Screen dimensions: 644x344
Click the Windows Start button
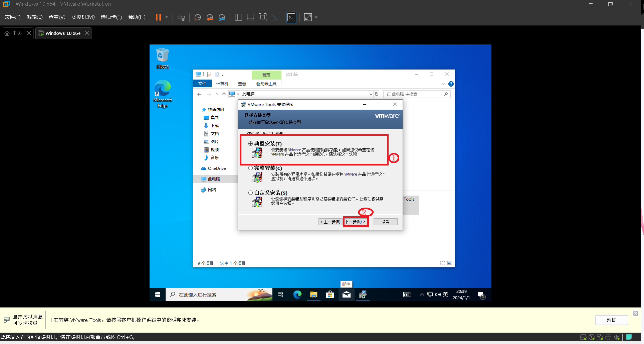coord(158,295)
